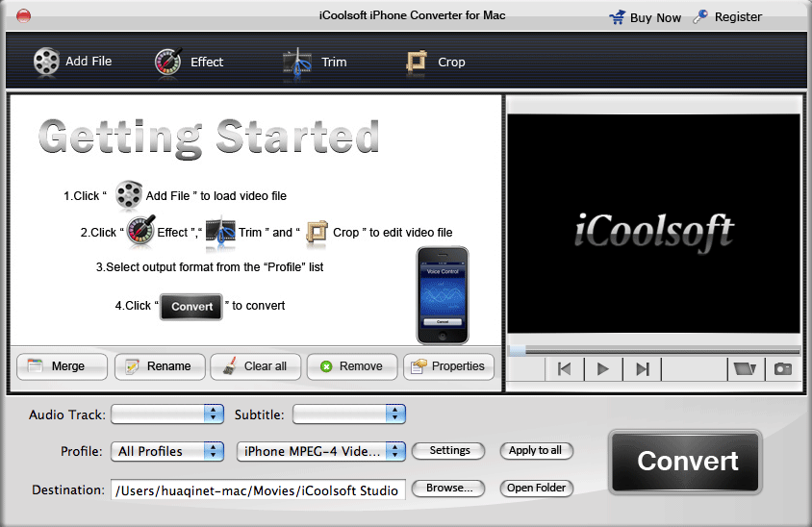Click the Register link text

(x=738, y=17)
